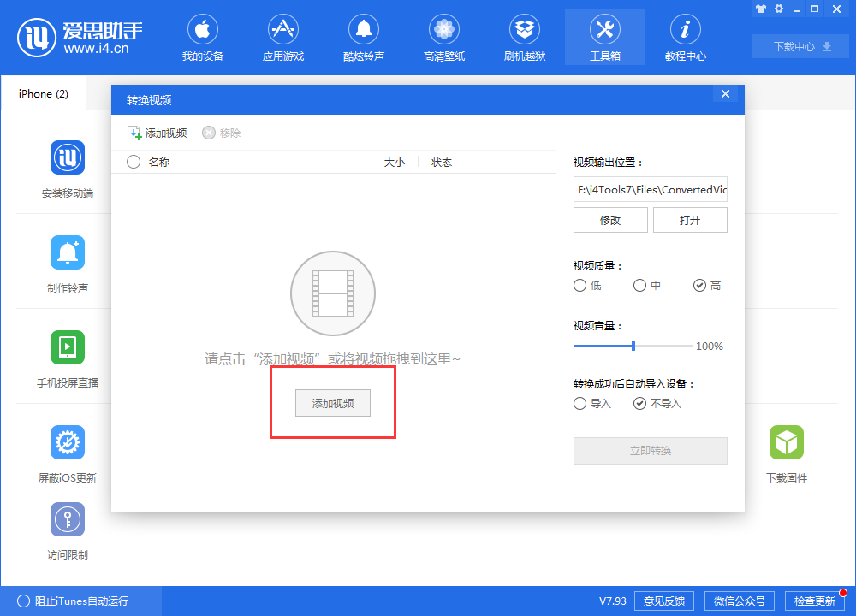
Task: Click the video output path field
Action: click(x=650, y=188)
